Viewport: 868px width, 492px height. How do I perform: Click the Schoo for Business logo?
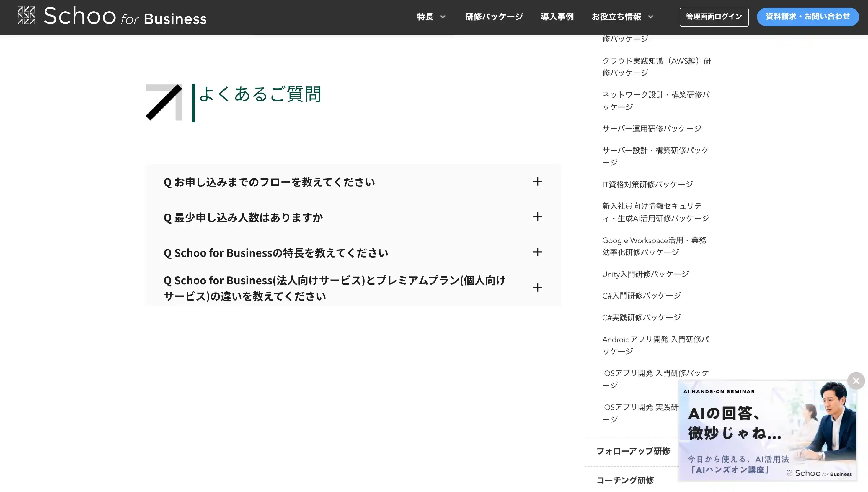pos(112,16)
